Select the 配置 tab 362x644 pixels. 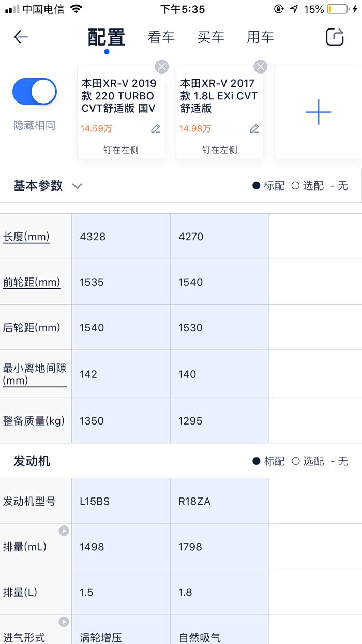pyautogui.click(x=107, y=37)
